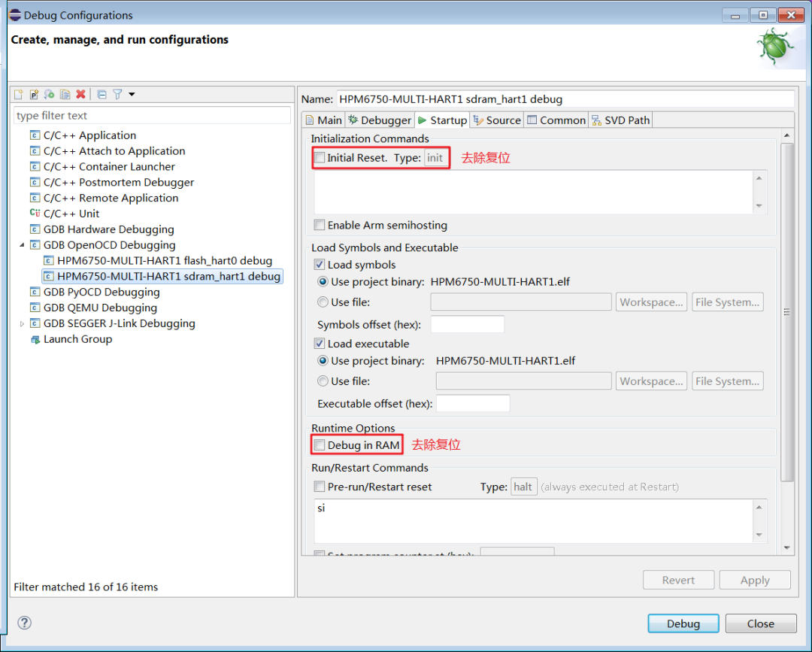This screenshot has height=652, width=812.
Task: Click the Initial Reset Type init field
Action: click(435, 157)
